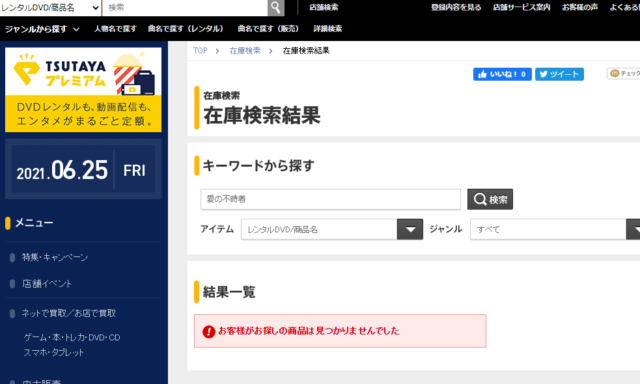Select 人物名で探す in navigation bar
Image resolution: width=640 pixels, height=384 pixels.
pyautogui.click(x=115, y=29)
